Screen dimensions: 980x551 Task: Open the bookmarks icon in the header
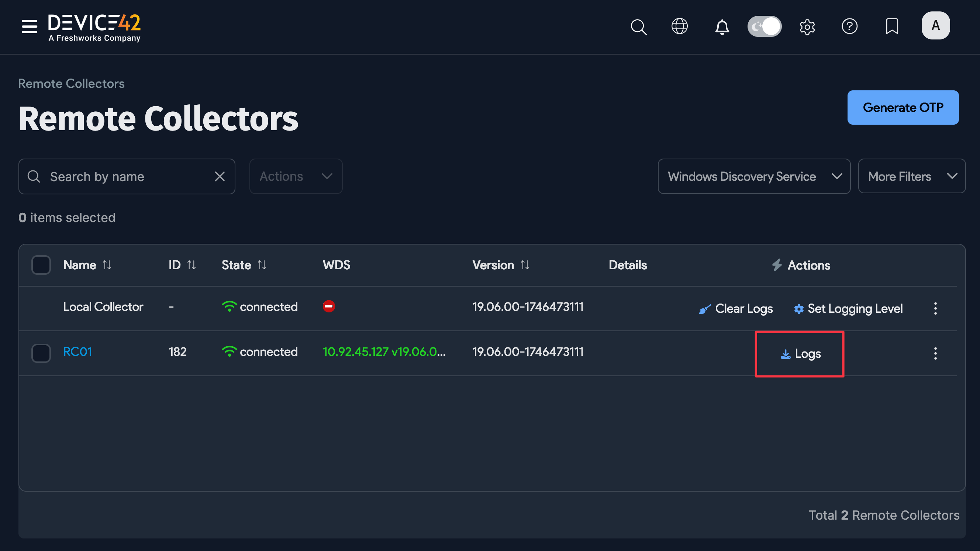(892, 27)
